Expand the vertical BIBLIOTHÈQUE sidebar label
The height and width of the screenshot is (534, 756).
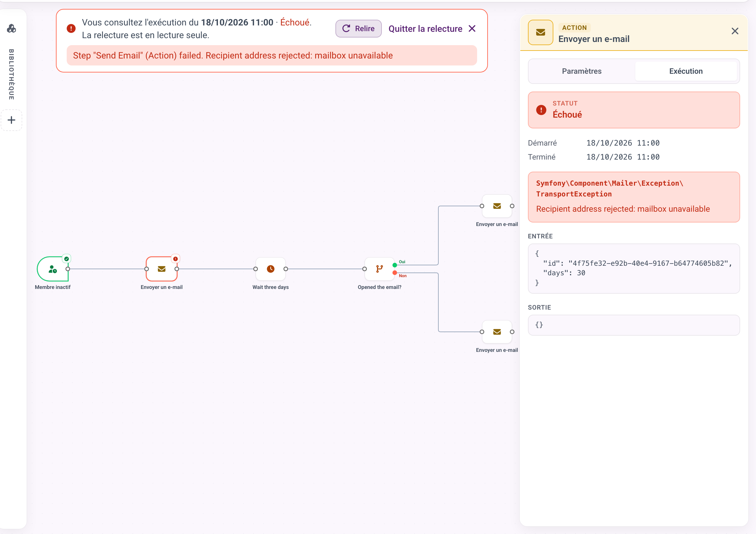tap(11, 74)
